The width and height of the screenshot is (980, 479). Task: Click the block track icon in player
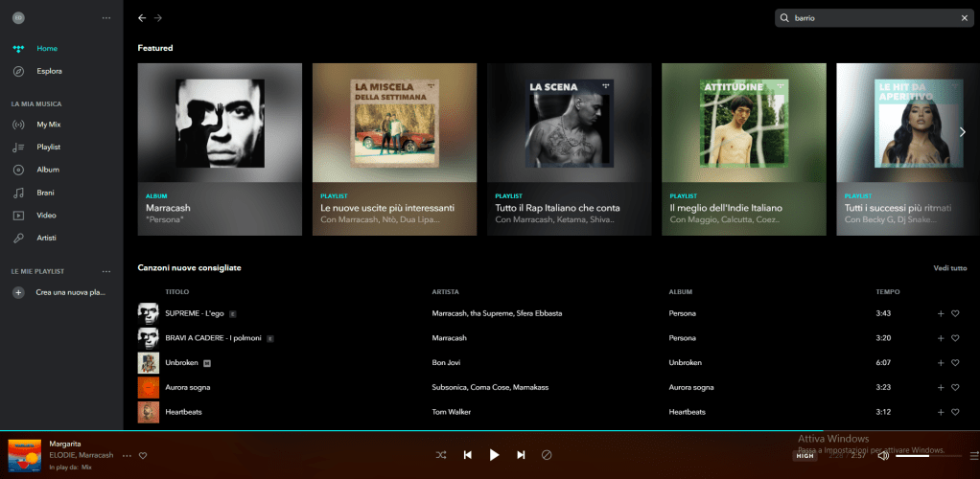coord(548,455)
